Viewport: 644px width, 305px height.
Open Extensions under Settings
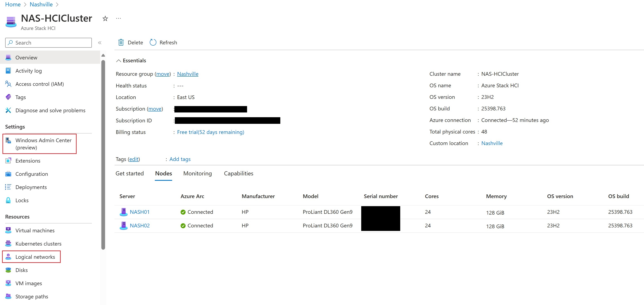pyautogui.click(x=28, y=161)
